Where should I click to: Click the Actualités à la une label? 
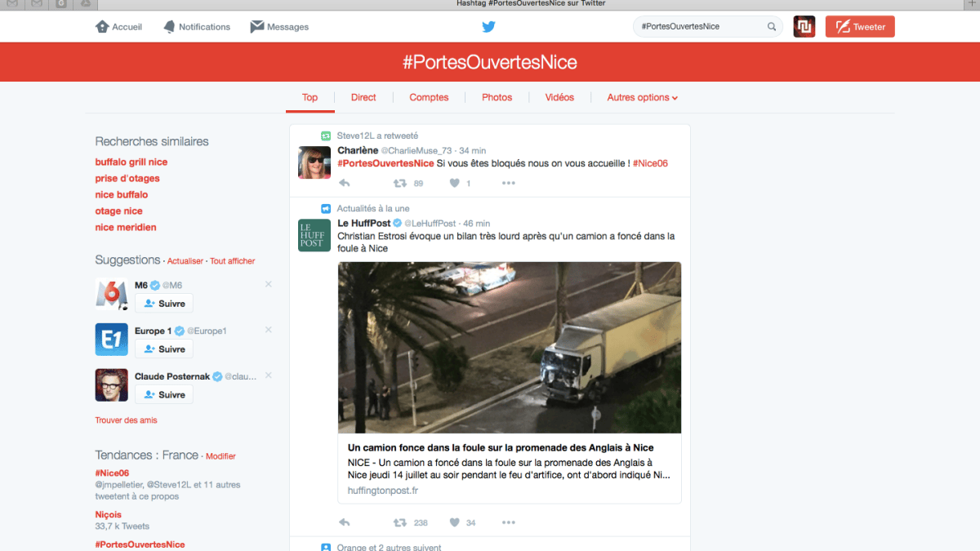click(x=373, y=208)
